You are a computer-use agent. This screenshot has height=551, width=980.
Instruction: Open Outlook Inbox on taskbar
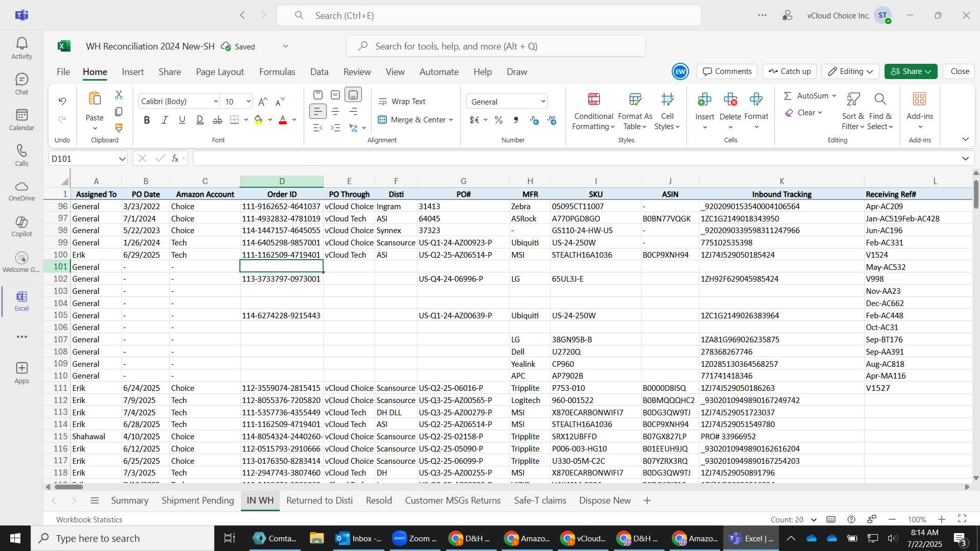[359, 538]
